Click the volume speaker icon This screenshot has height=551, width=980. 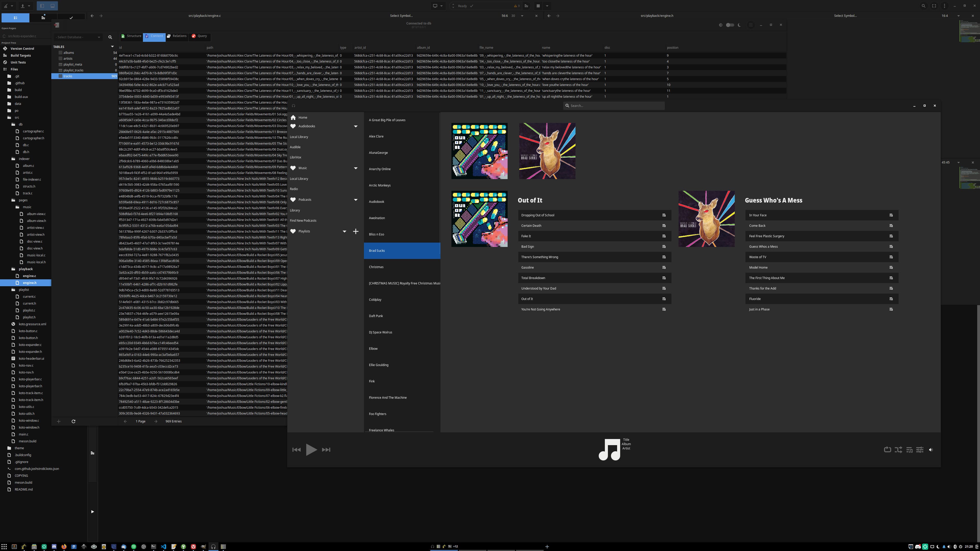(931, 449)
